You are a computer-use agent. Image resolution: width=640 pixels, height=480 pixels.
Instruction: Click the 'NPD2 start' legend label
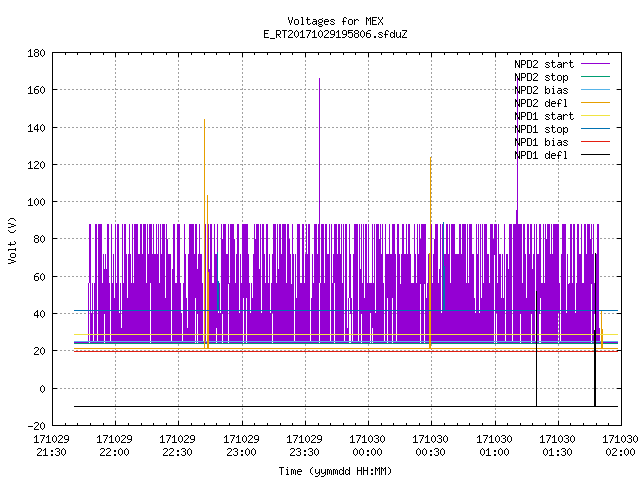pyautogui.click(x=544, y=64)
